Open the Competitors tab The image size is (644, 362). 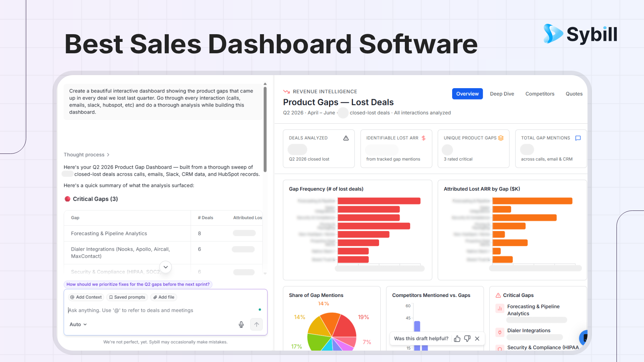tap(540, 94)
